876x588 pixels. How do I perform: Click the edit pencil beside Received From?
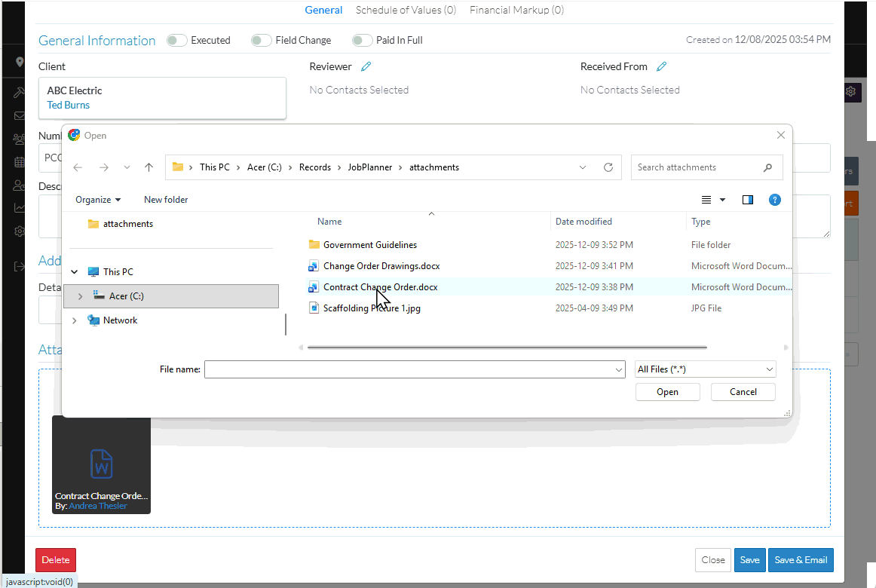coord(661,66)
